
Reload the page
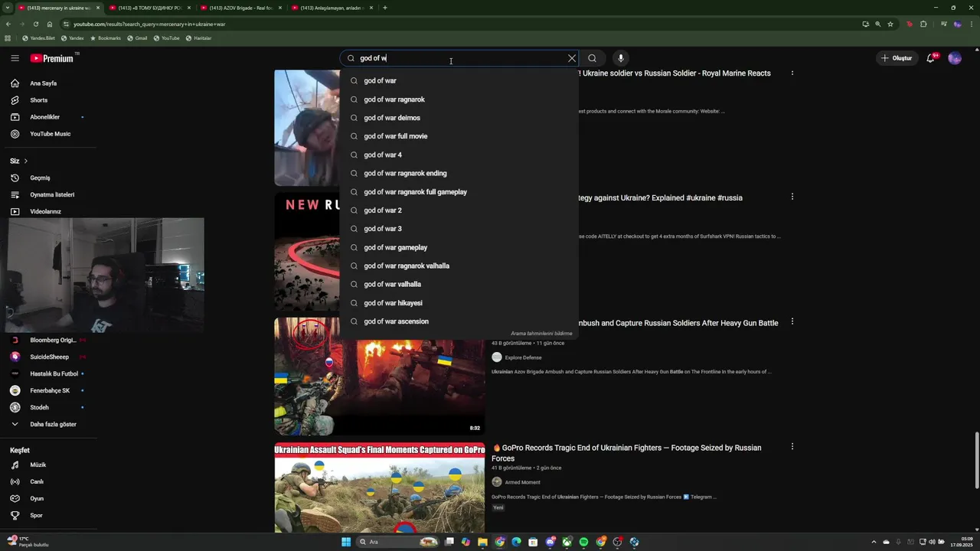click(35, 24)
